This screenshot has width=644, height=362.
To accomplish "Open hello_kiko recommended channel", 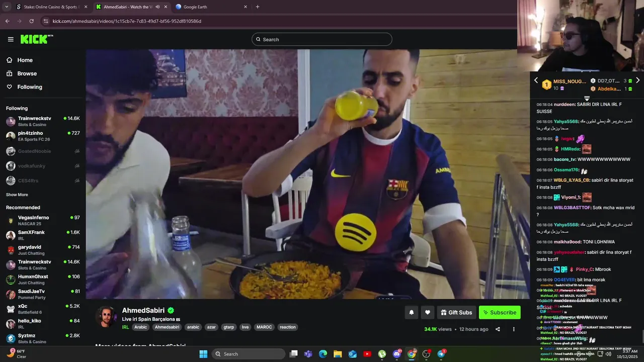I will point(43,323).
